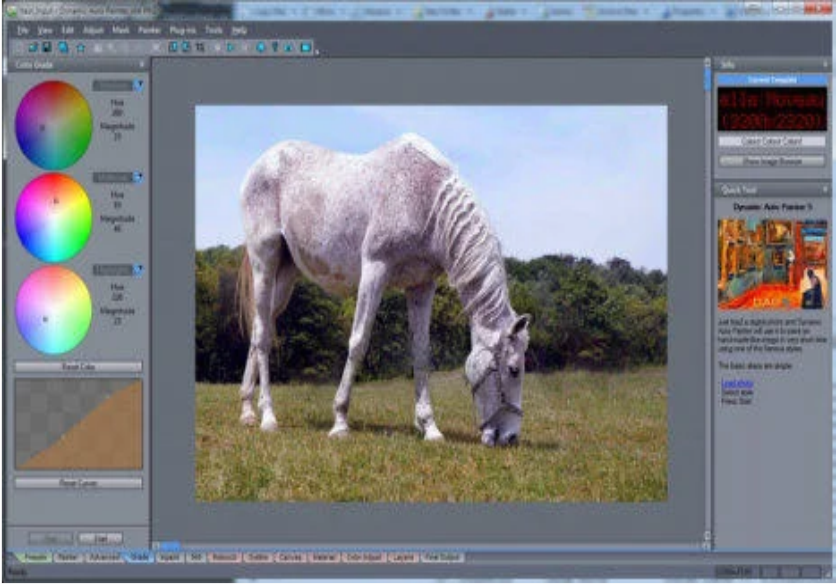Click the star icon in the toolbar

click(81, 47)
